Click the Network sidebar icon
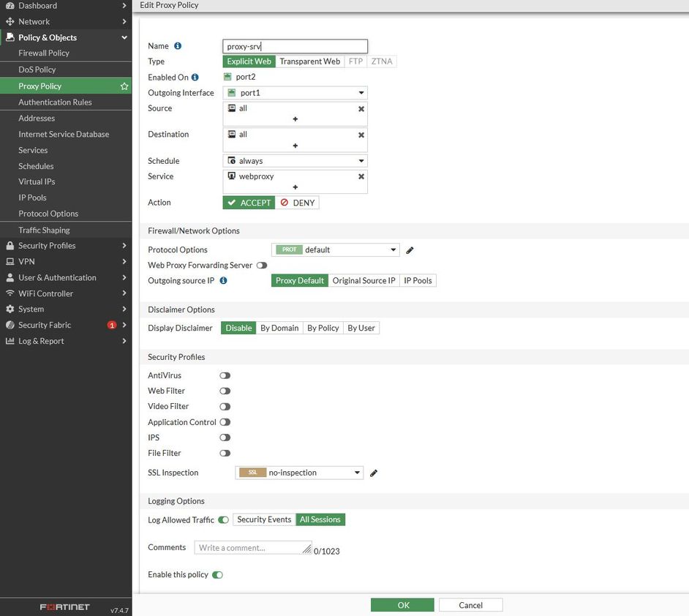This screenshot has width=689, height=616. [10, 21]
